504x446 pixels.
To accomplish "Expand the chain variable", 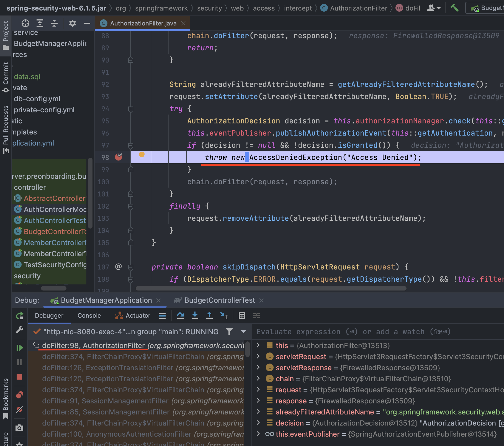I will coord(258,378).
